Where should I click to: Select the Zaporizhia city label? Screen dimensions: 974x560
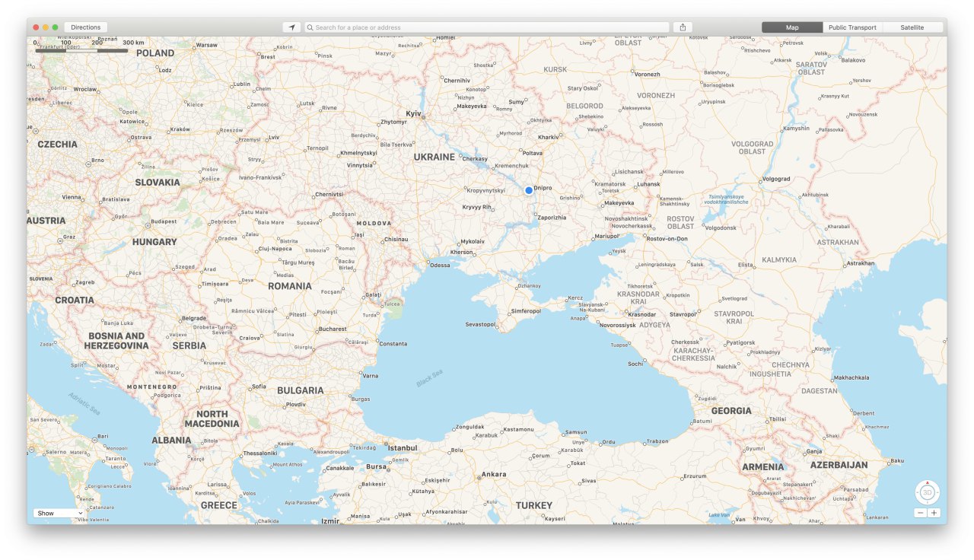pos(552,218)
